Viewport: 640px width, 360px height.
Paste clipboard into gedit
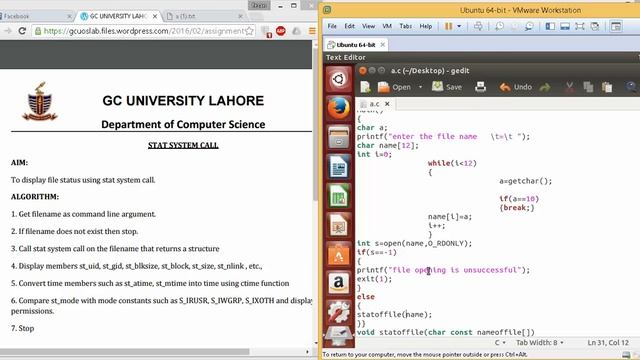(x=607, y=87)
